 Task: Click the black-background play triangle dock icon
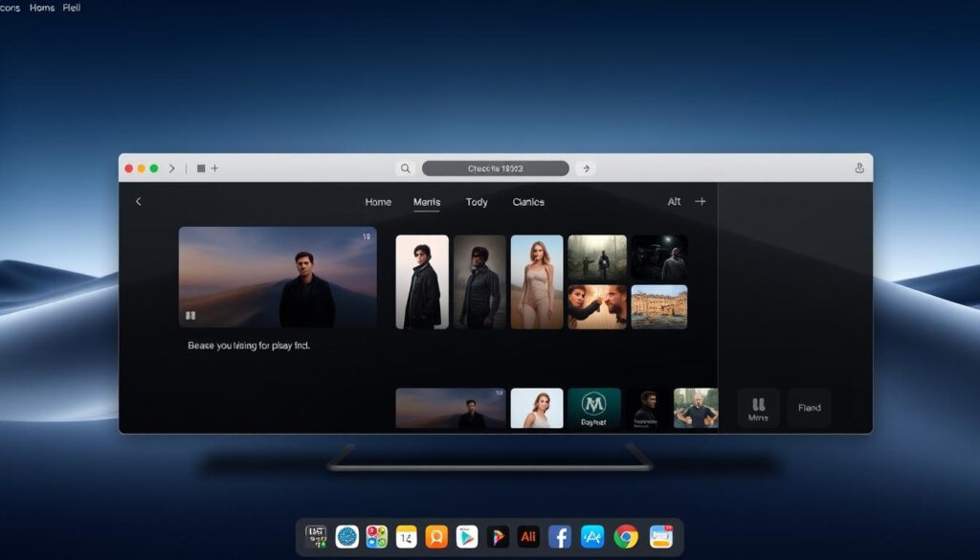click(498, 537)
